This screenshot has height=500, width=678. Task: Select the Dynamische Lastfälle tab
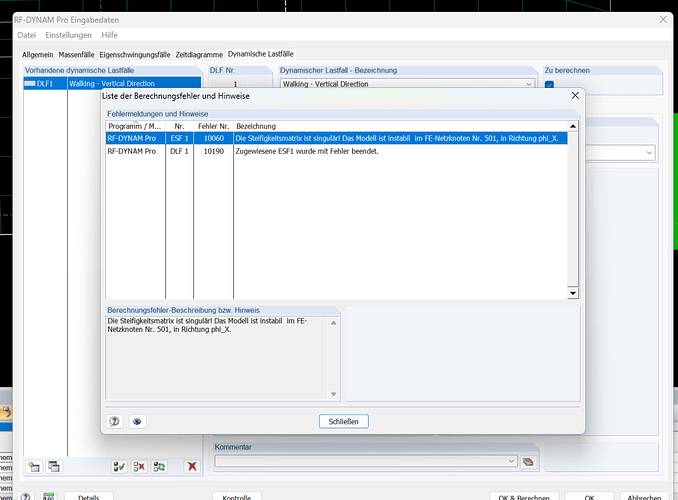click(261, 54)
